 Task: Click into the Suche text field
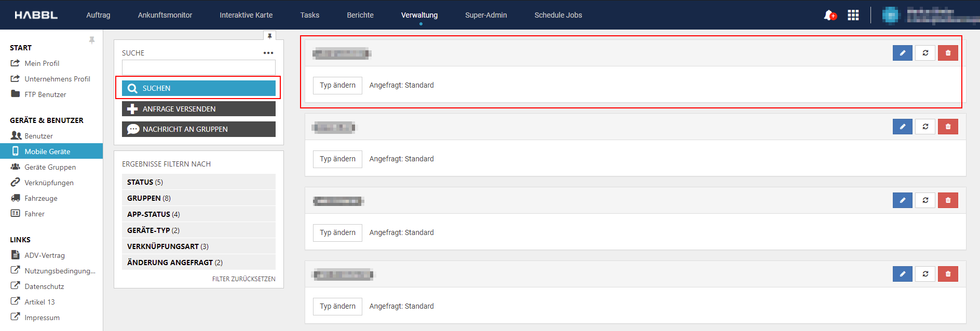(x=198, y=67)
